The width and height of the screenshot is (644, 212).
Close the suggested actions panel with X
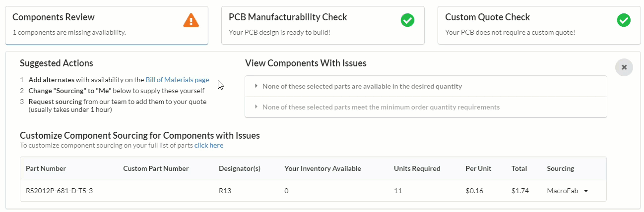(624, 67)
